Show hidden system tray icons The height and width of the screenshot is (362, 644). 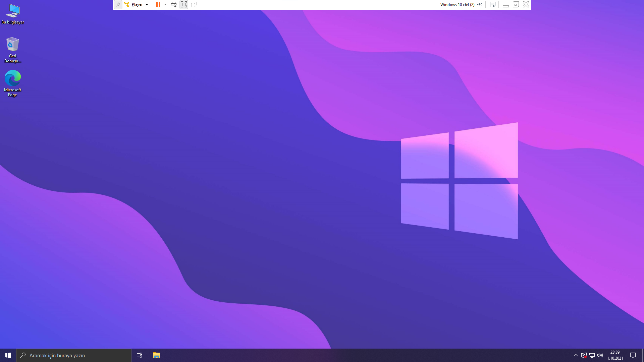point(576,355)
